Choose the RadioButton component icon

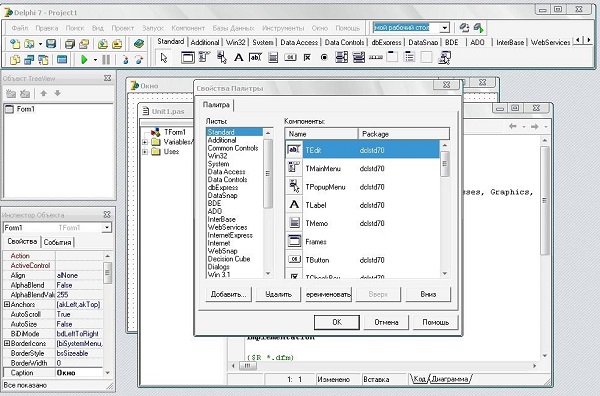click(324, 58)
